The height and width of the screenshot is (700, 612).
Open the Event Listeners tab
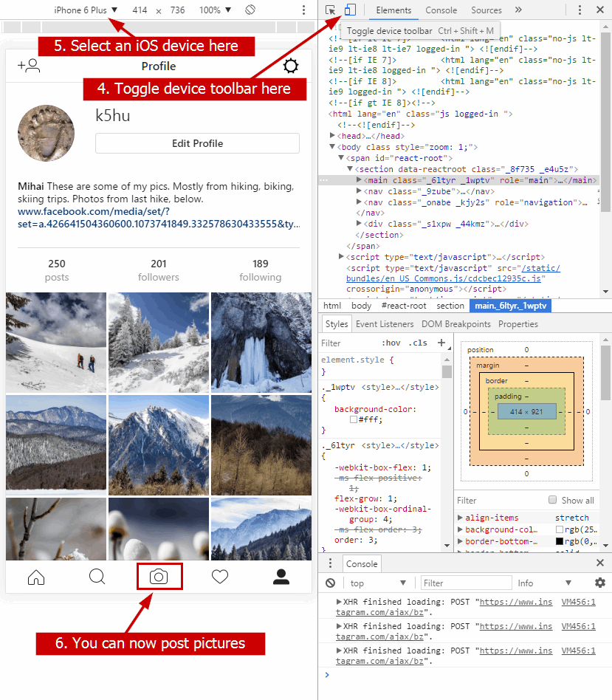[x=385, y=324]
